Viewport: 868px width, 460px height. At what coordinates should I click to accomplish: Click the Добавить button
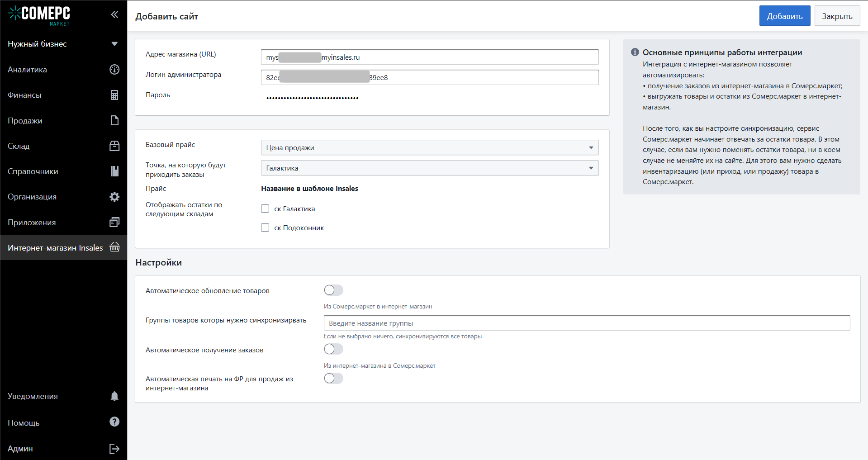[x=785, y=16]
